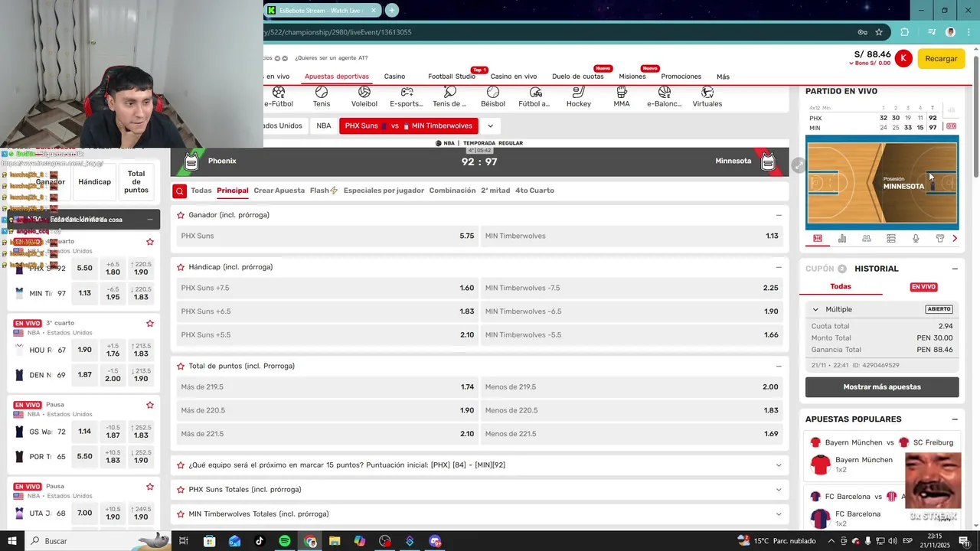Open File Explorer from the taskbar

[335, 541]
